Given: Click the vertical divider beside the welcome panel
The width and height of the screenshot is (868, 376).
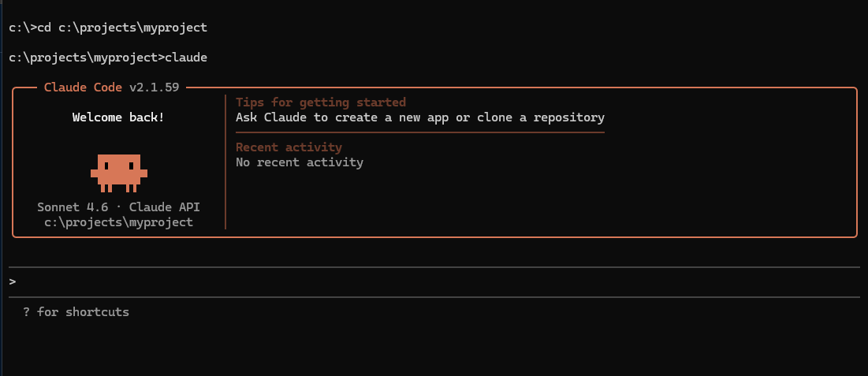Looking at the screenshot, I should (225, 162).
